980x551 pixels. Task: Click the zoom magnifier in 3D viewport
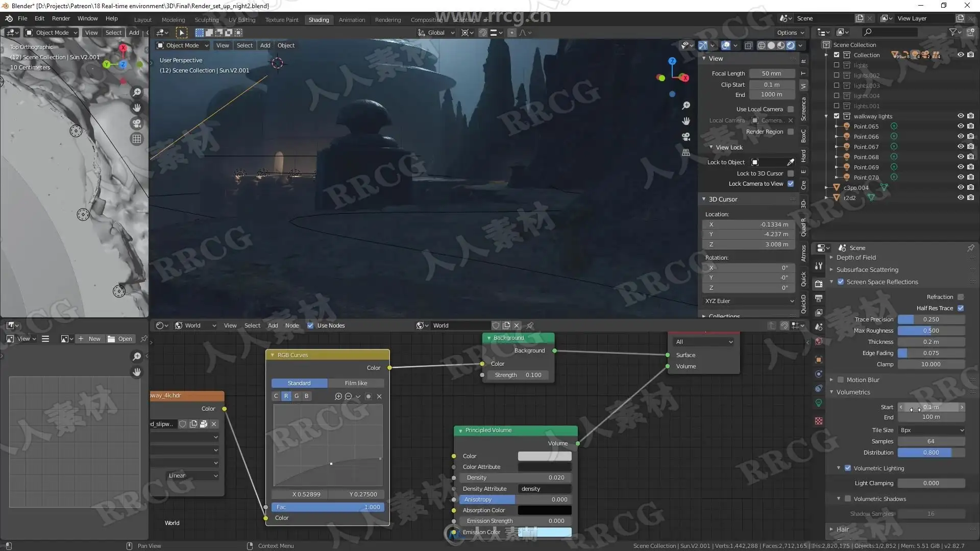click(x=686, y=106)
